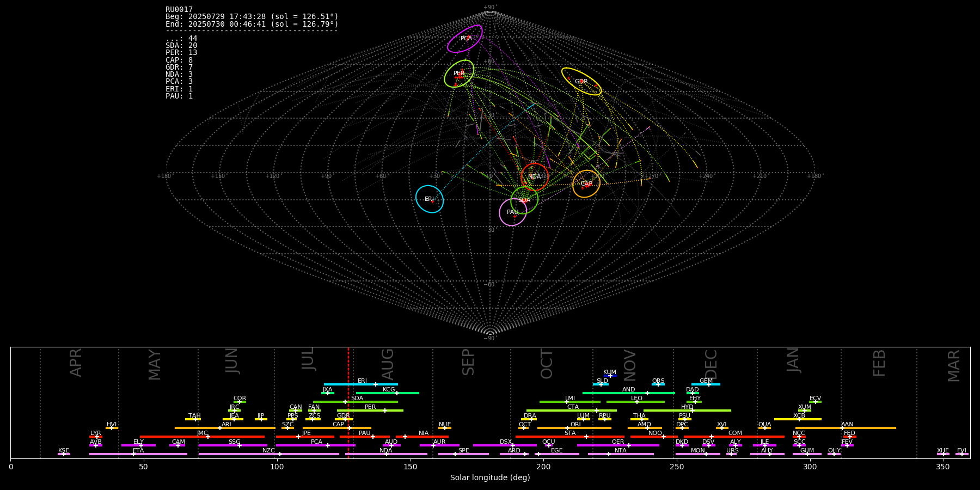Select the pink NTA shower bar

[x=621, y=454]
